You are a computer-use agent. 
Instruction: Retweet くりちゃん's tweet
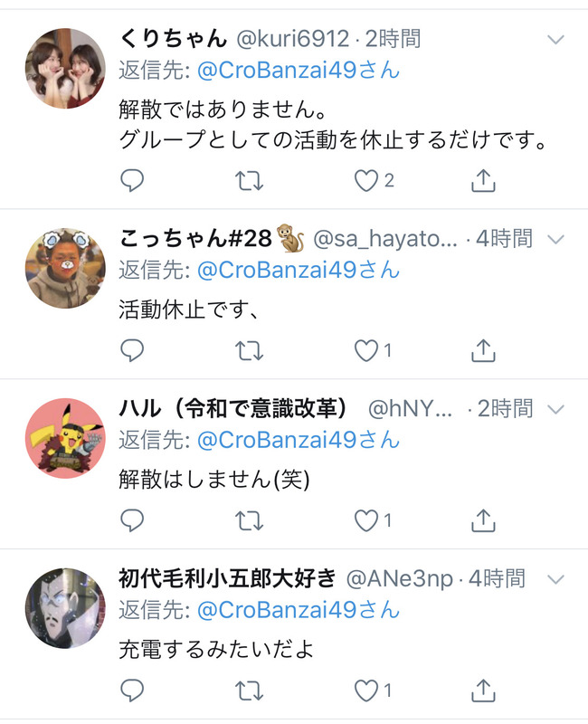click(x=250, y=181)
